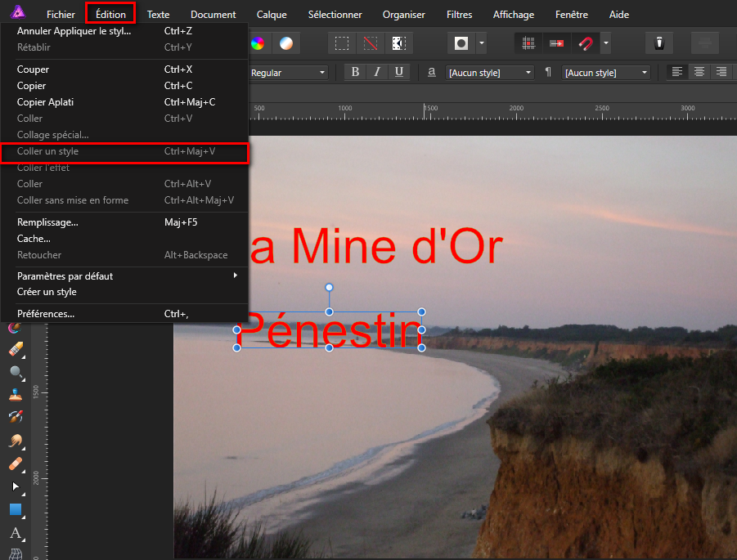Select the Undo Brush tool
Screen dimensions: 737x560
[16, 417]
